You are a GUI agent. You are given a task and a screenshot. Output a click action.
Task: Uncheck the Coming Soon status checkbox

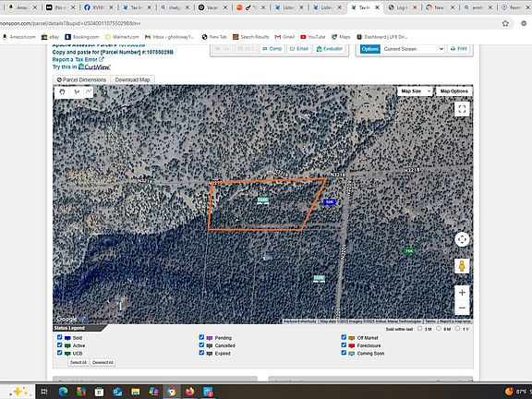pyautogui.click(x=344, y=353)
